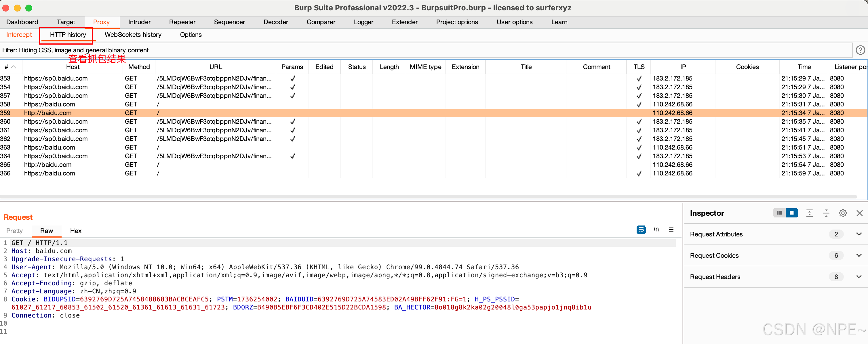Switch request view to Pretty
Image resolution: width=868 pixels, height=344 pixels.
14,231
